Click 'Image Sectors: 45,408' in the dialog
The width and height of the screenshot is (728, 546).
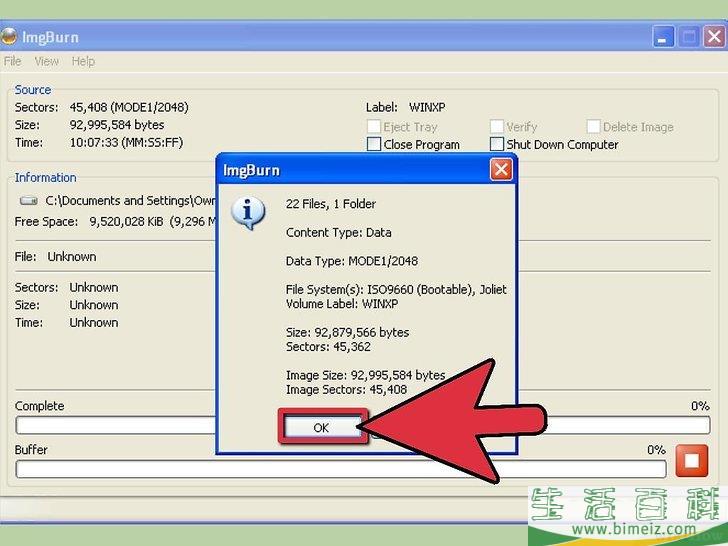click(346, 390)
